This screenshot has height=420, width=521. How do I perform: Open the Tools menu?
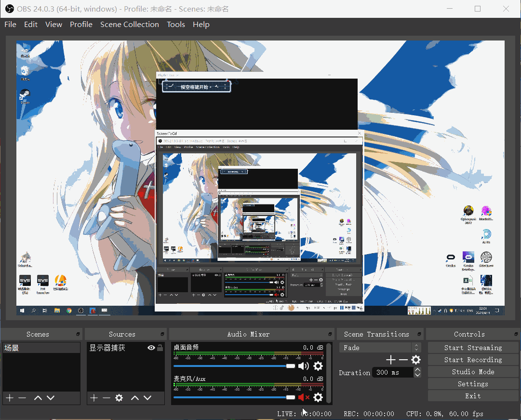coord(176,25)
